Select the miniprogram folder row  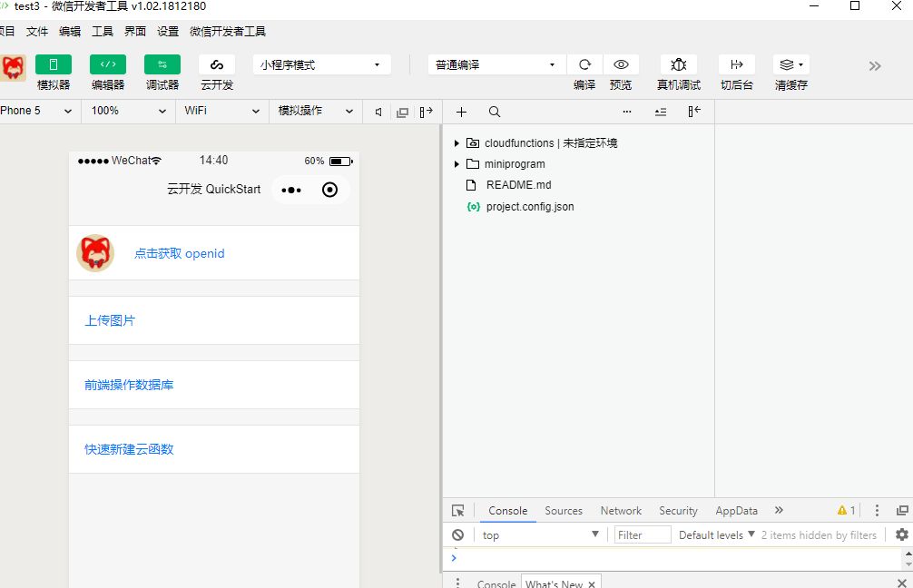click(x=578, y=164)
